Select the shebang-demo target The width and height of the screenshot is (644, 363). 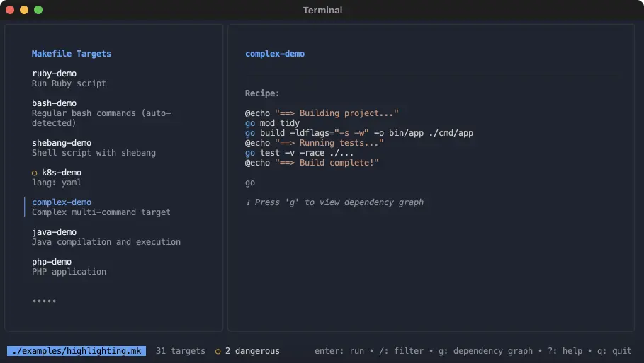pos(62,143)
